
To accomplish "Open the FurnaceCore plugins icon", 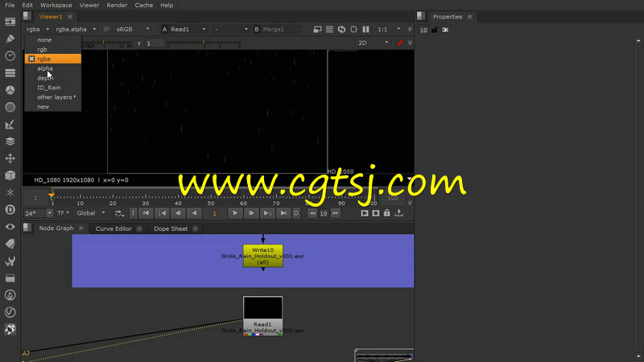I will pos(10,295).
